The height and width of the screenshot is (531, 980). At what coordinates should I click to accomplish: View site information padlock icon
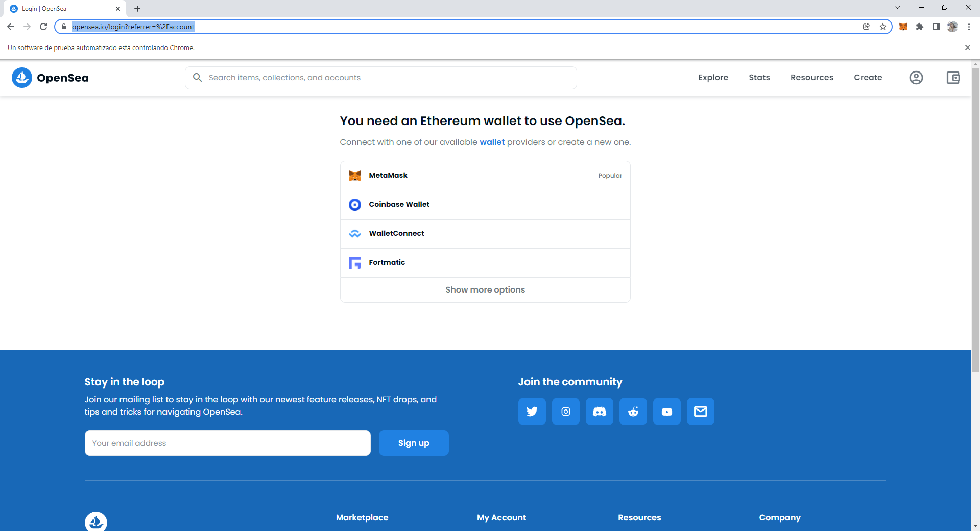point(64,27)
